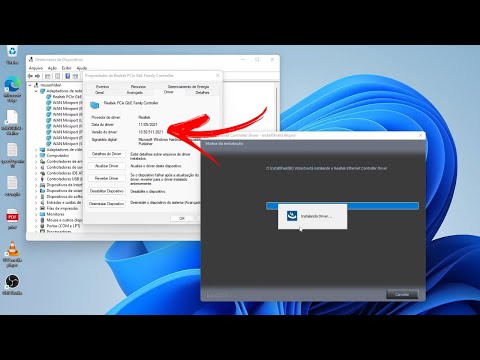Click the Realtek PCIe GbE adapter tree icon
480x360 pixels.
pos(49,97)
